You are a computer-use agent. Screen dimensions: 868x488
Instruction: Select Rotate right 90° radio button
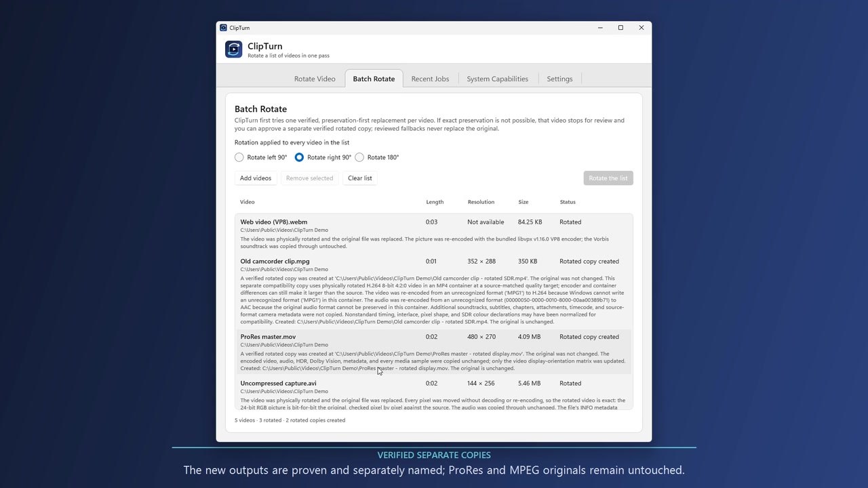tap(323, 157)
